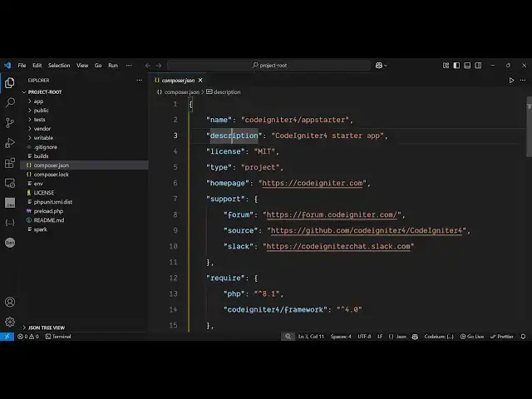This screenshot has width=532, height=399.
Task: Open the remote window status bar icon
Action: point(7,337)
